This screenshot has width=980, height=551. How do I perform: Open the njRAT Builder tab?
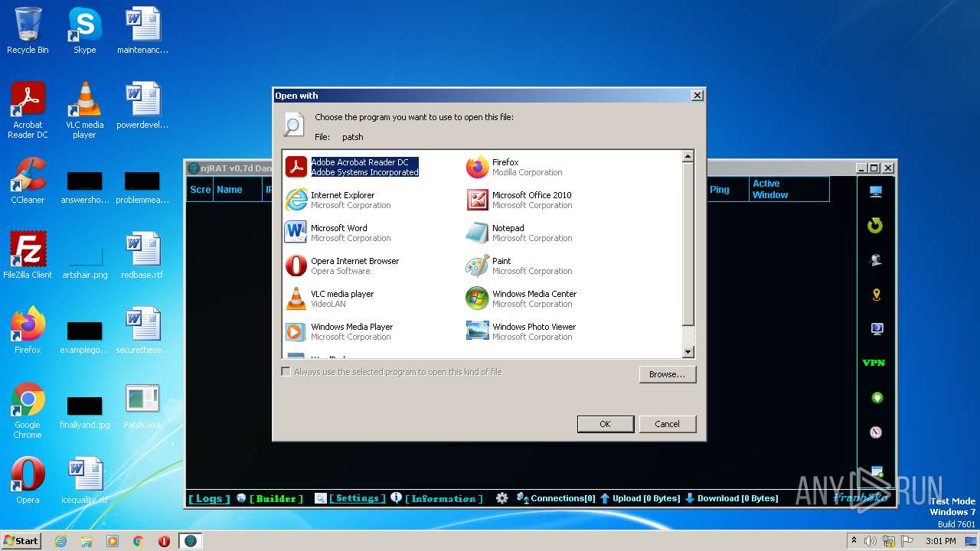pos(276,498)
